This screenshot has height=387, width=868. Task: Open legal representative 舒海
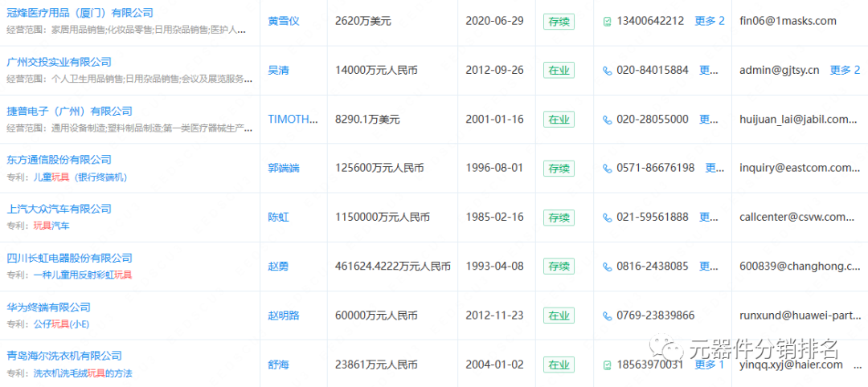pyautogui.click(x=278, y=365)
